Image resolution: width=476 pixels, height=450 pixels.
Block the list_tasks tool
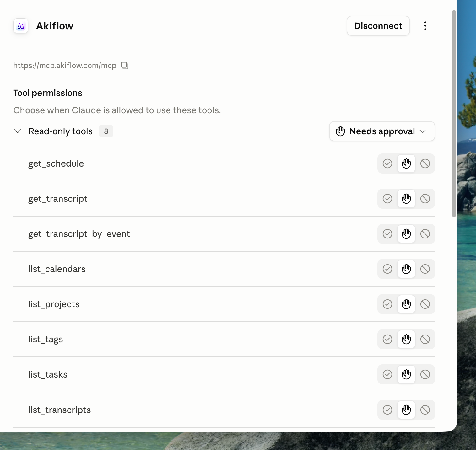pyautogui.click(x=425, y=374)
